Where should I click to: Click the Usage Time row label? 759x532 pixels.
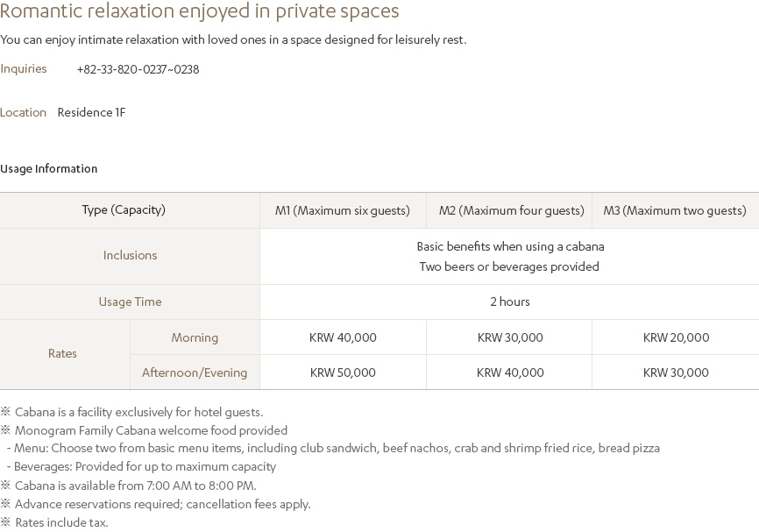coord(131,301)
